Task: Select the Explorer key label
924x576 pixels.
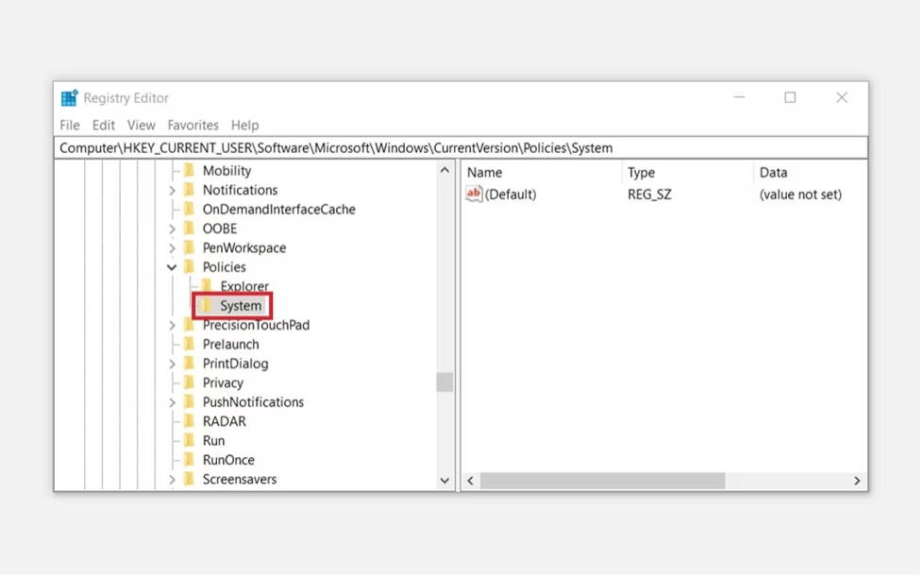Action: tap(244, 286)
